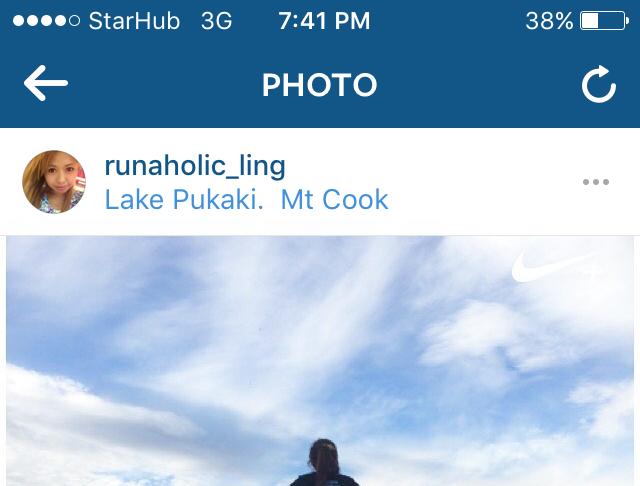This screenshot has height=486, width=640.
Task: Tap the Mt Cook part of location
Action: 335,200
